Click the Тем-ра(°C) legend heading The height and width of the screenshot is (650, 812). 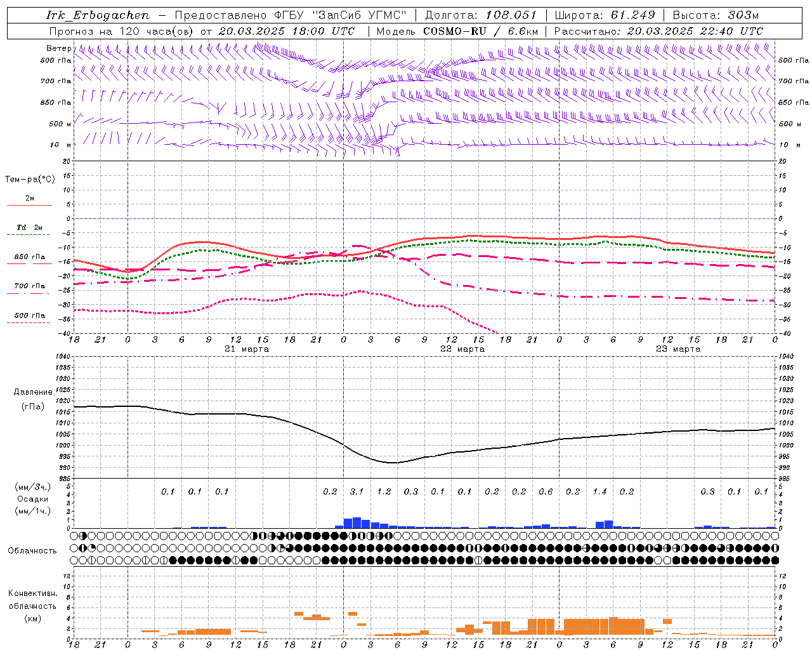point(30,180)
